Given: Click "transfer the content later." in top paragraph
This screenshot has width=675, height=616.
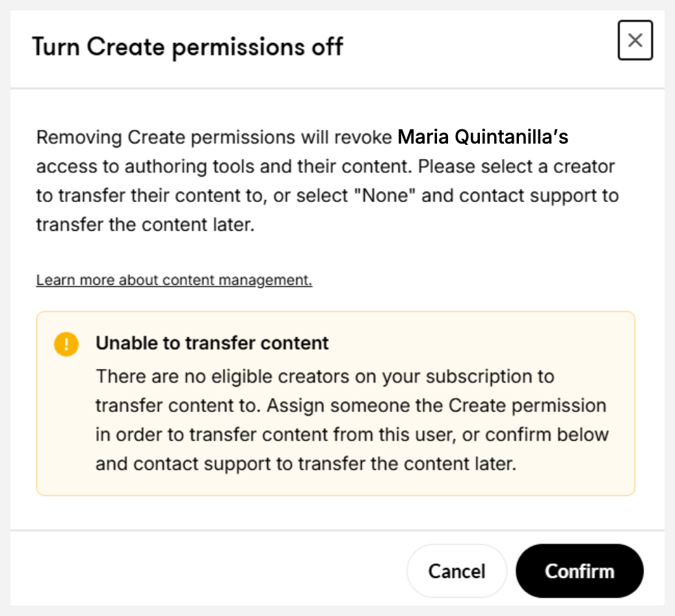Looking at the screenshot, I should pos(142,224).
